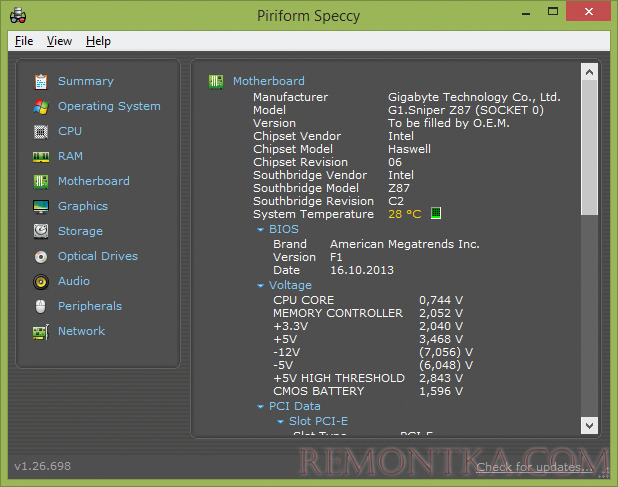Viewport: 618px width, 487px height.
Task: Click Check for updates link
Action: (534, 467)
